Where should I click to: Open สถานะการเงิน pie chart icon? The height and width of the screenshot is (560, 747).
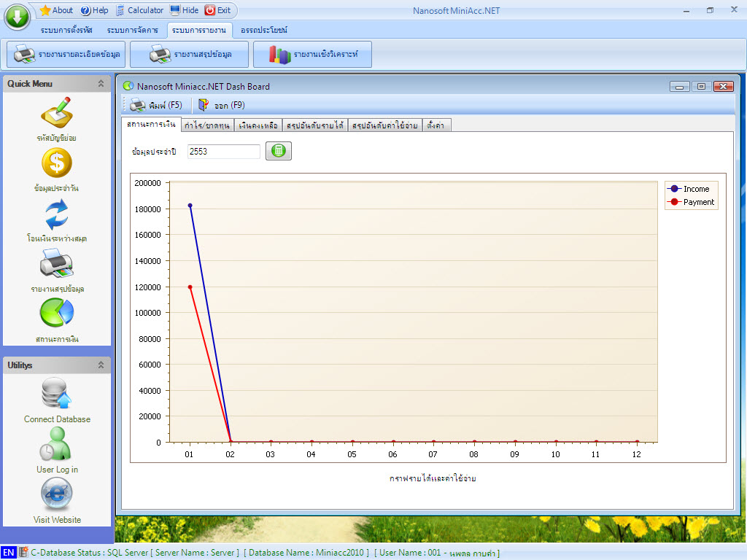point(57,312)
